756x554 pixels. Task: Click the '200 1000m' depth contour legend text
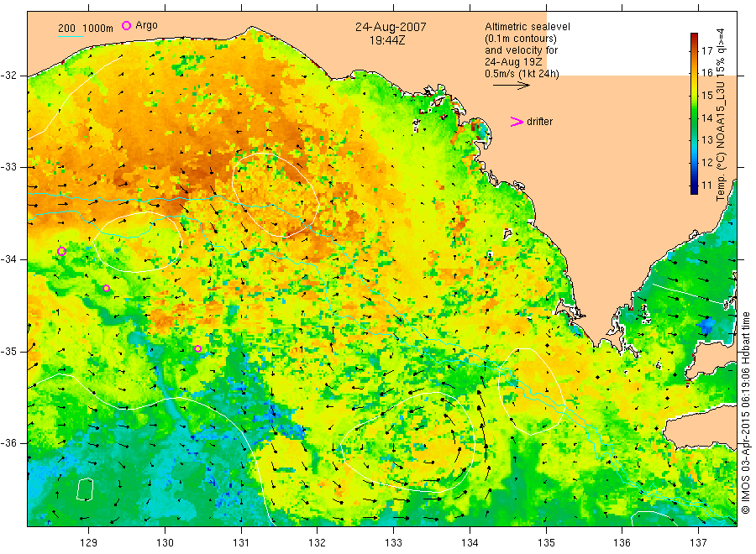tap(86, 28)
